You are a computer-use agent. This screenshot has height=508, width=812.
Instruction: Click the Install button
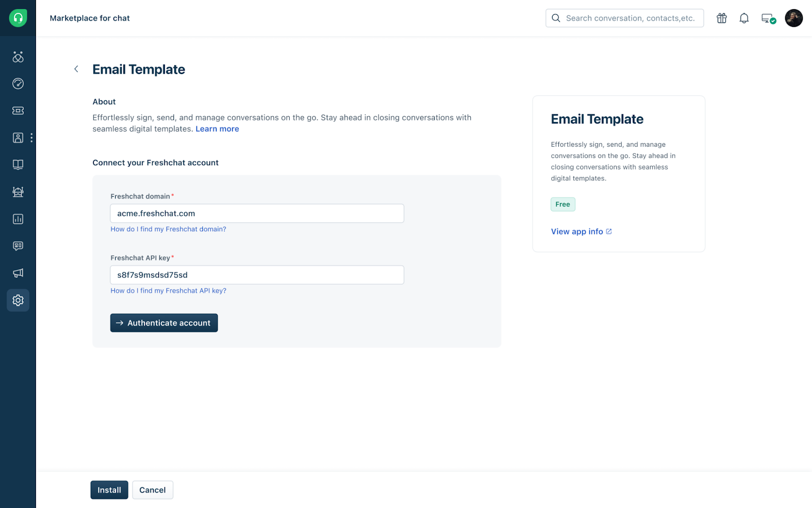[109, 490]
